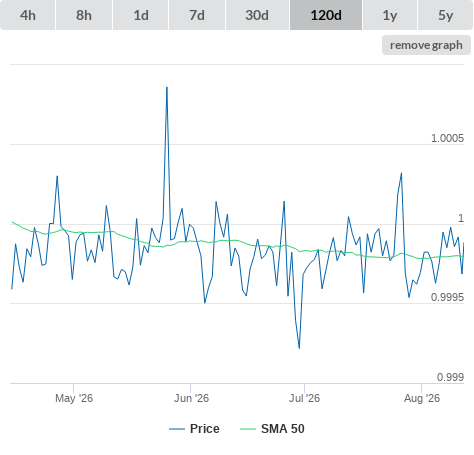This screenshot has width=474, height=455.
Task: Select the 8h time range tab
Action: pyautogui.click(x=84, y=15)
